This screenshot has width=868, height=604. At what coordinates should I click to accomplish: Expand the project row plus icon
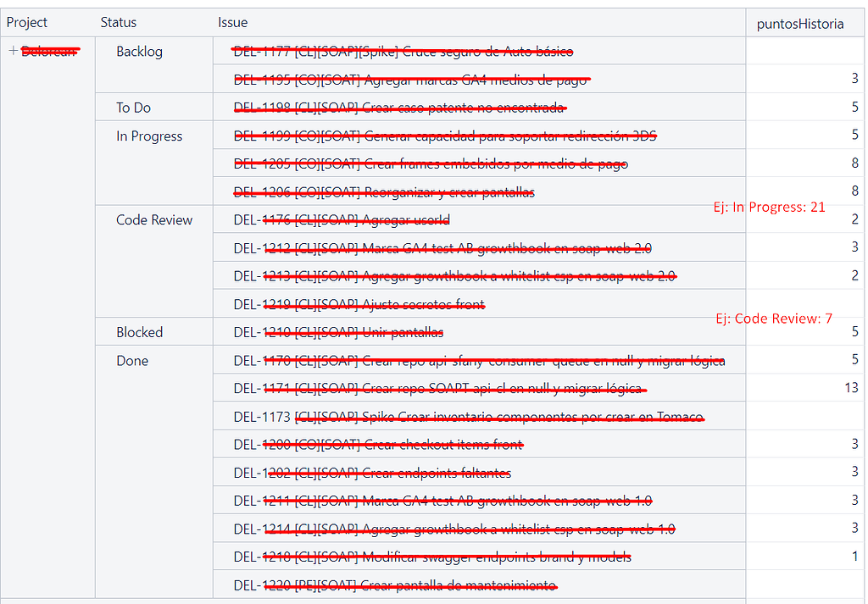[13, 51]
